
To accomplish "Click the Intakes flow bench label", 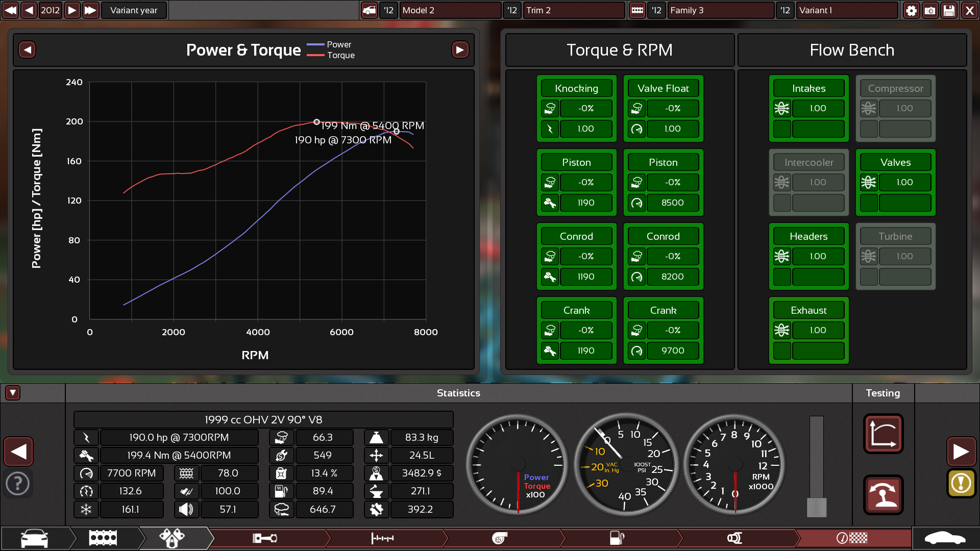I will [808, 88].
